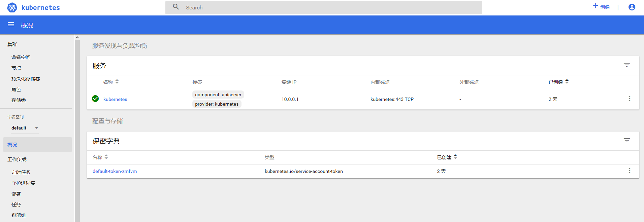The image size is (644, 222).
Task: Open 容器组 in sidebar
Action: pos(19,215)
